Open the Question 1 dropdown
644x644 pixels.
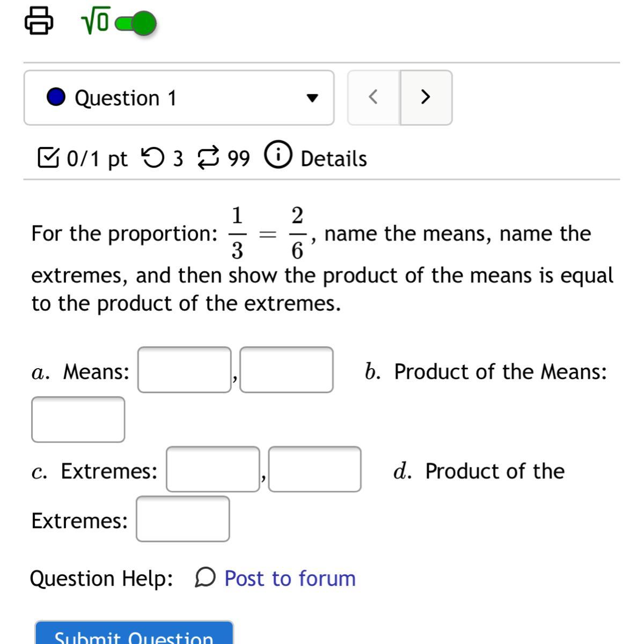(x=179, y=98)
